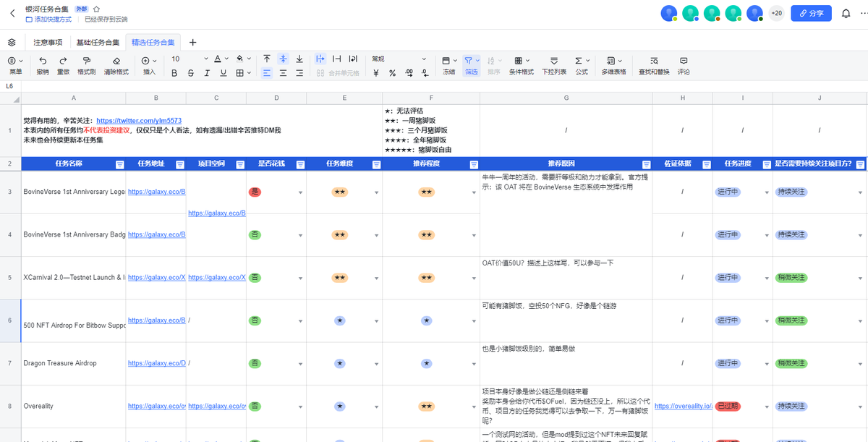Apply currency ¥ number format

tap(376, 73)
